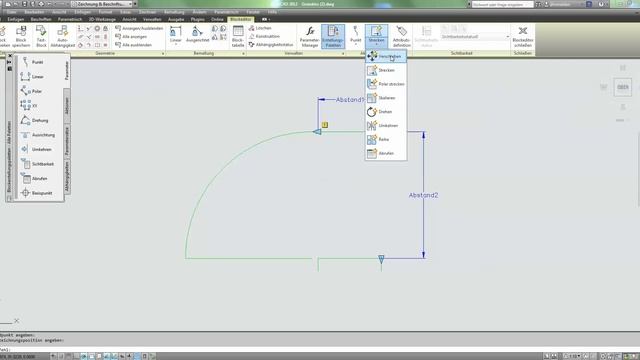
Task: Expand Geometrie panel options arrow
Action: pyautogui.click(x=163, y=53)
